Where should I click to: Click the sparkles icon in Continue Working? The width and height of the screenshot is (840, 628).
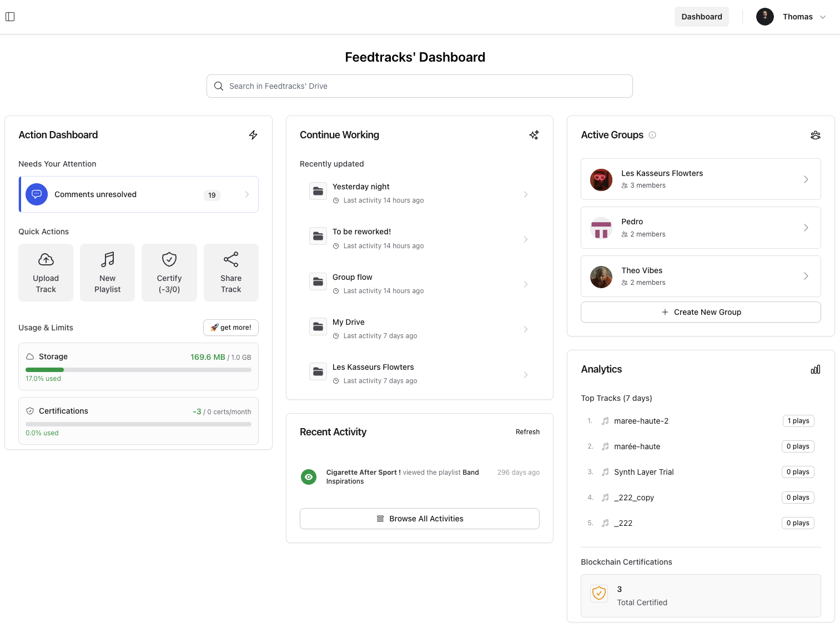pyautogui.click(x=534, y=135)
